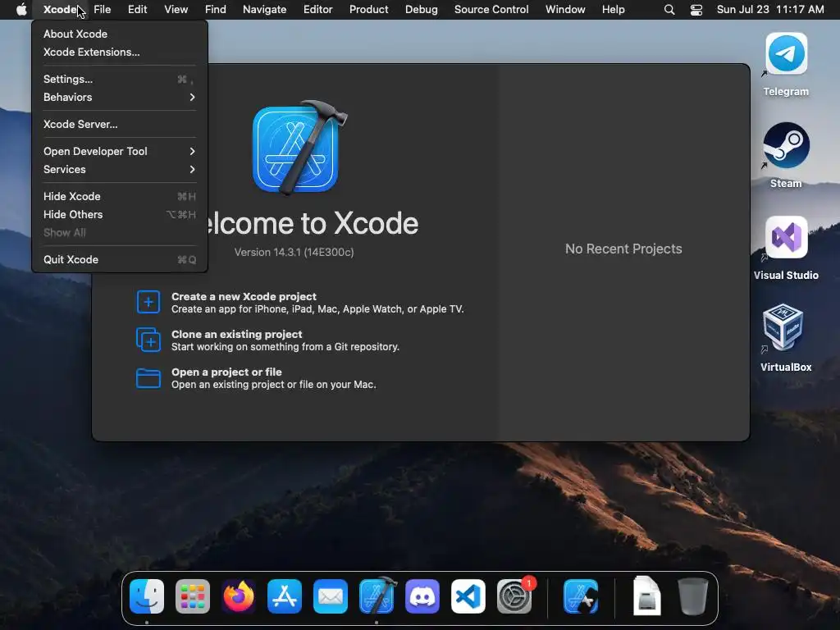Launch Visual Studio Code from the Dock
This screenshot has height=630, width=840.
tap(468, 596)
